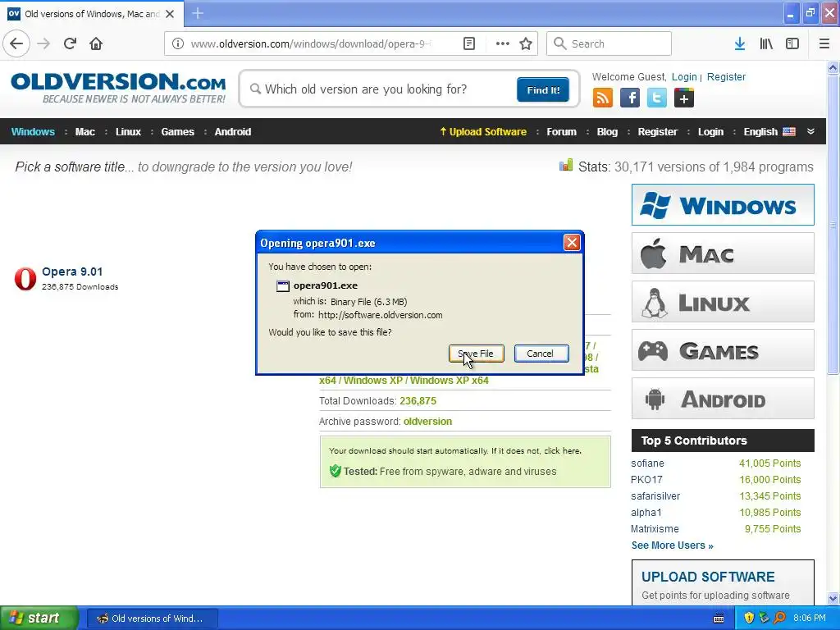Open the library icon in toolbar
The width and height of the screenshot is (840, 630).
pos(766,43)
